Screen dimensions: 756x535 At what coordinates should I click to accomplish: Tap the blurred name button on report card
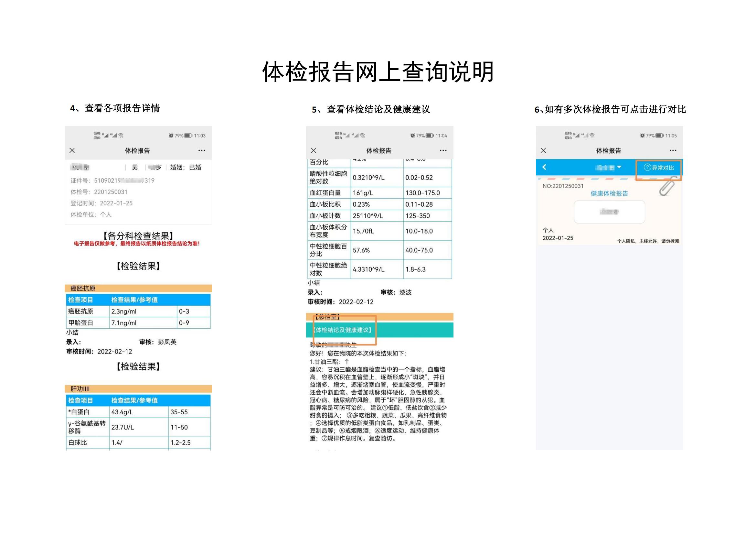(609, 212)
